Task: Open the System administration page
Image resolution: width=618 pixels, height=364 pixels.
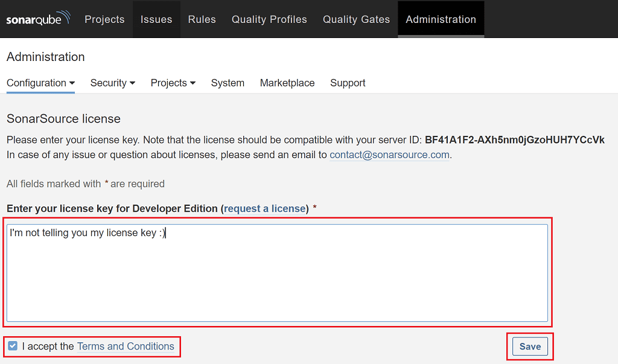Action: click(x=228, y=83)
